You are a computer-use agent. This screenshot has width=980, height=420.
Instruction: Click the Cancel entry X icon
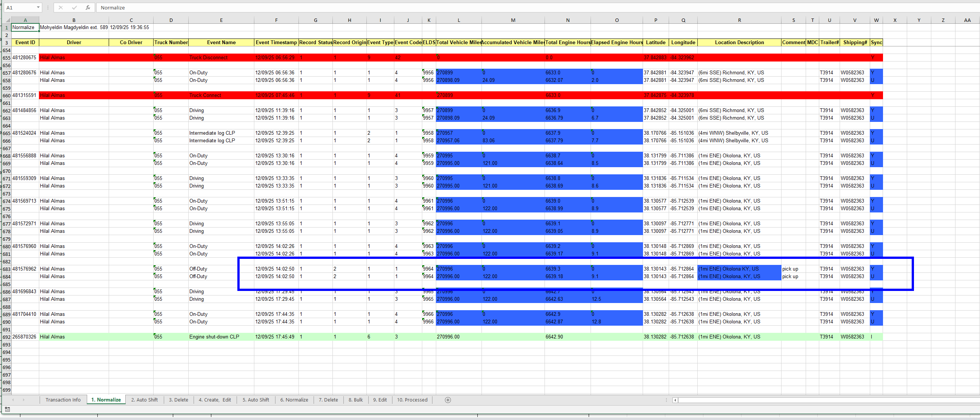[x=60, y=8]
